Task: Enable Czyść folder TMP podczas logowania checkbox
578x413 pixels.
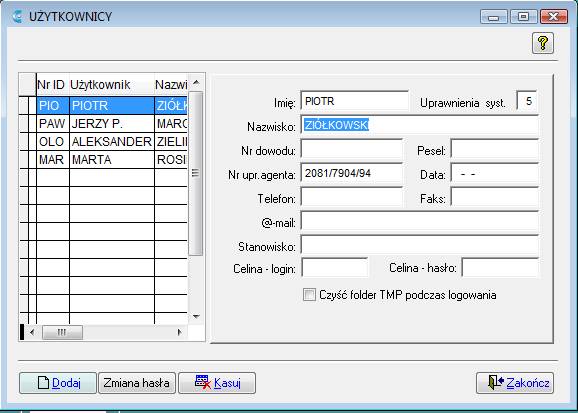Action: 309,295
